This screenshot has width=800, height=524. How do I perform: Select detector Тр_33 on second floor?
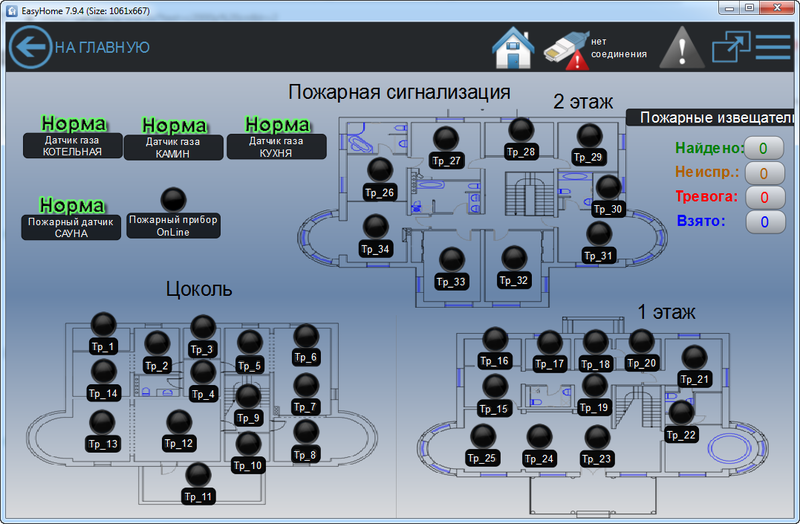point(452,261)
